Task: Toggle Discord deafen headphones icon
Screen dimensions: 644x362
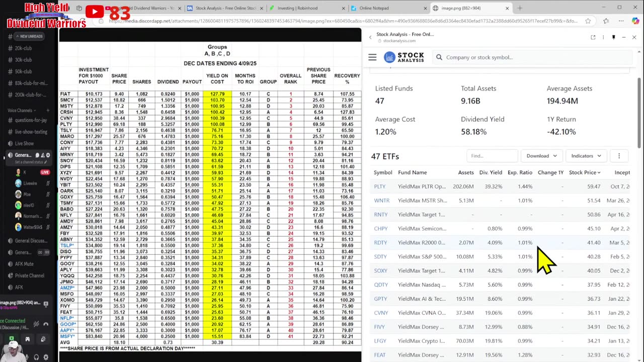Action: tap(36, 357)
